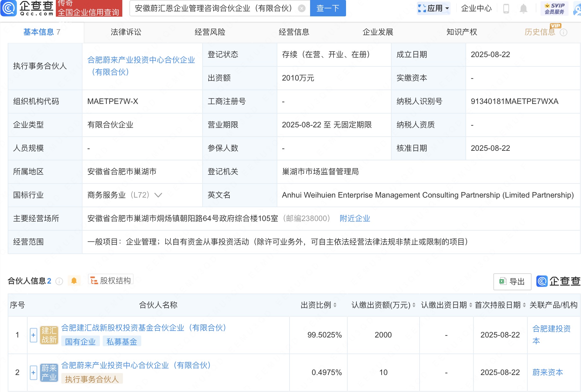Screen dimensions: 581x392
Task: Click the 私募基金 tag
Action: pos(122,342)
